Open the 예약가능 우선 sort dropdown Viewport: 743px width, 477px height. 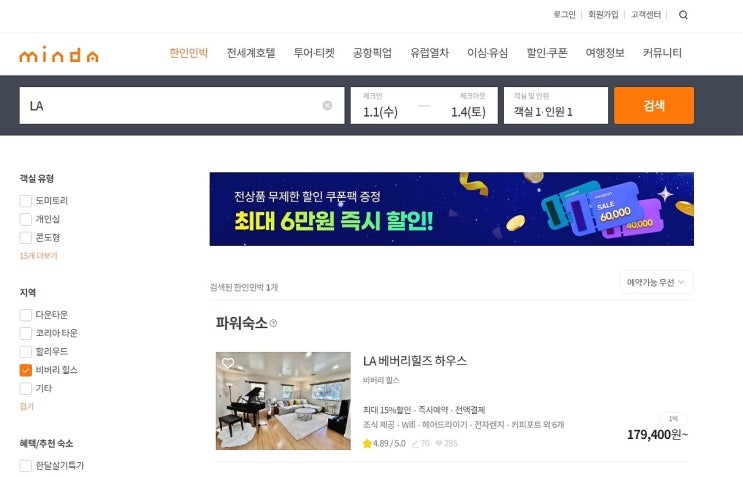click(657, 282)
